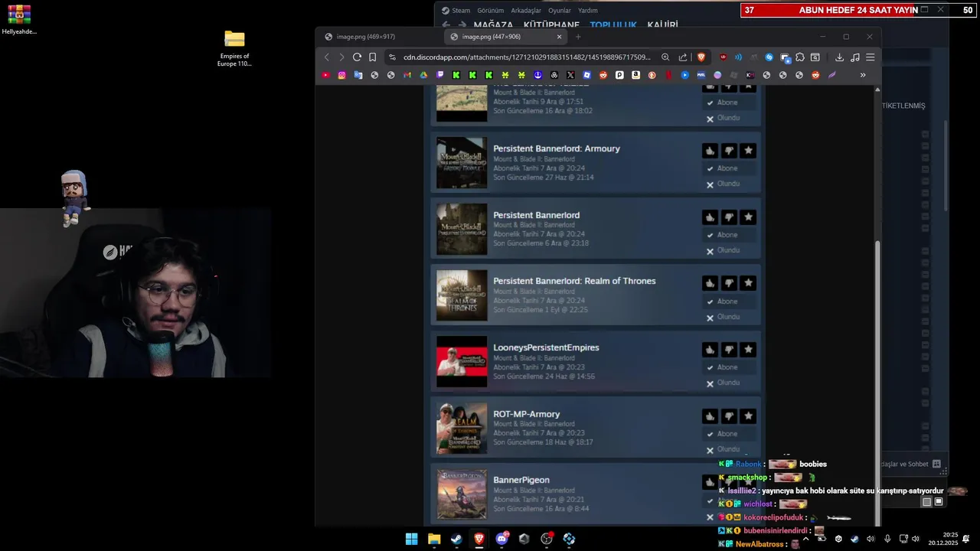Close the image.png (447×906) tab
Viewport: 980px width, 551px height.
[559, 37]
